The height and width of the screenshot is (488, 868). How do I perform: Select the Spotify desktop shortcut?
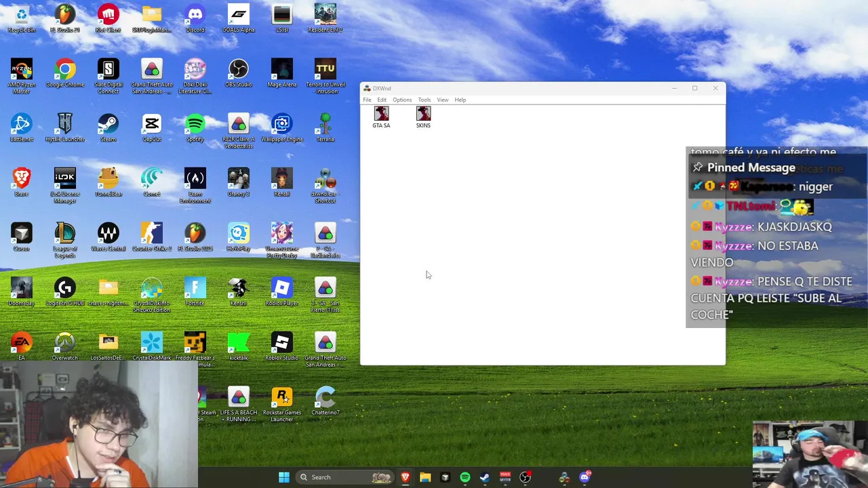195,127
